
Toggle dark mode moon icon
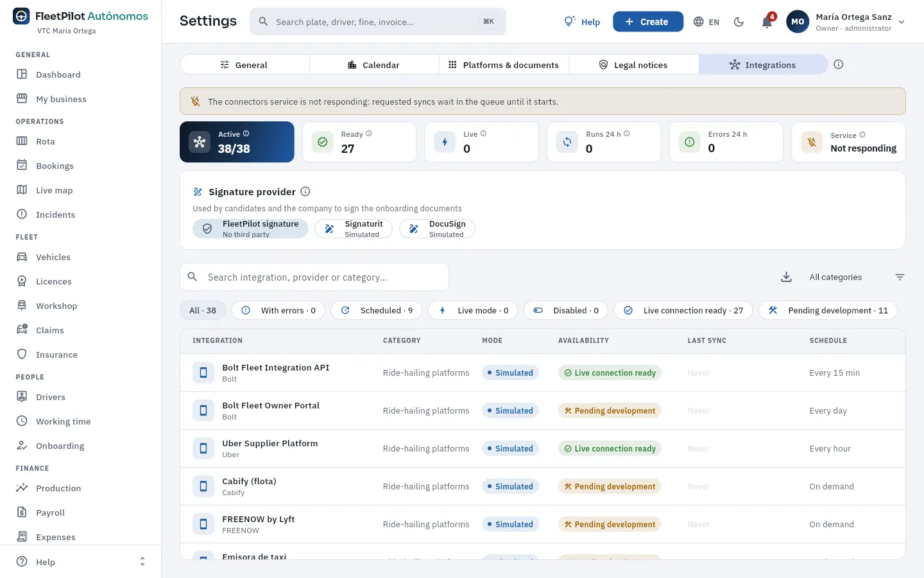(x=739, y=22)
